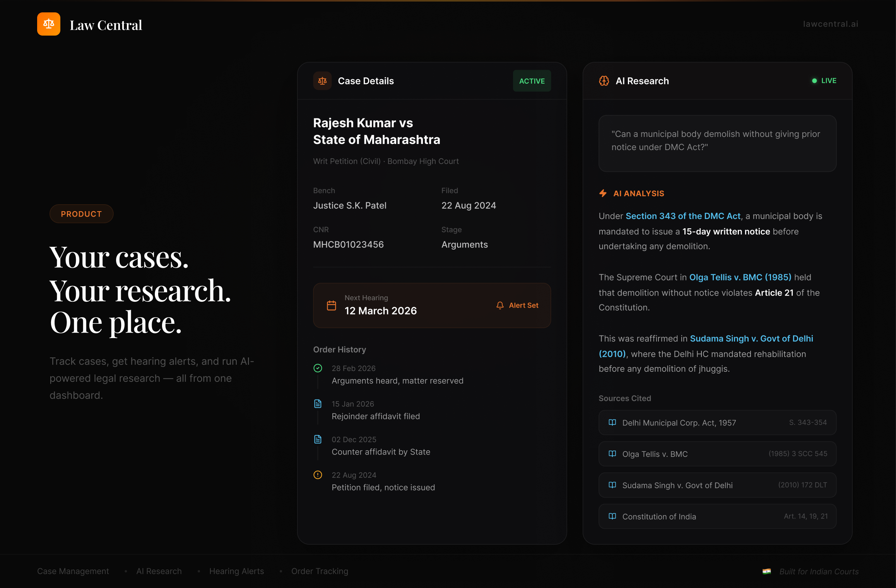
Task: Click the green checkmark on 28 Feb 2026 entry
Action: 318,368
